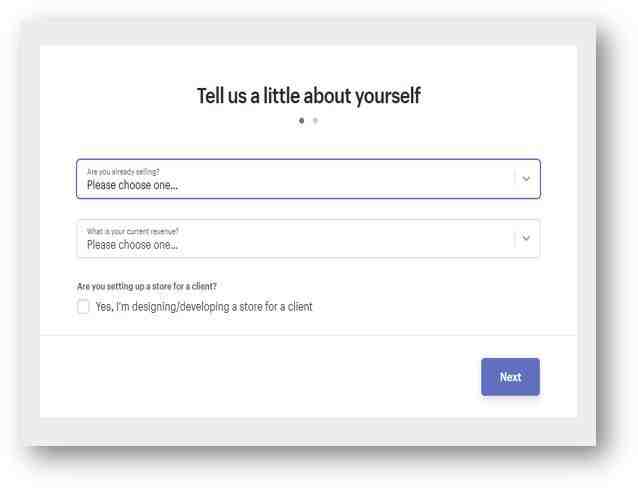638x488 pixels.
Task: Click the separator beside the revenue chevron
Action: pos(515,239)
